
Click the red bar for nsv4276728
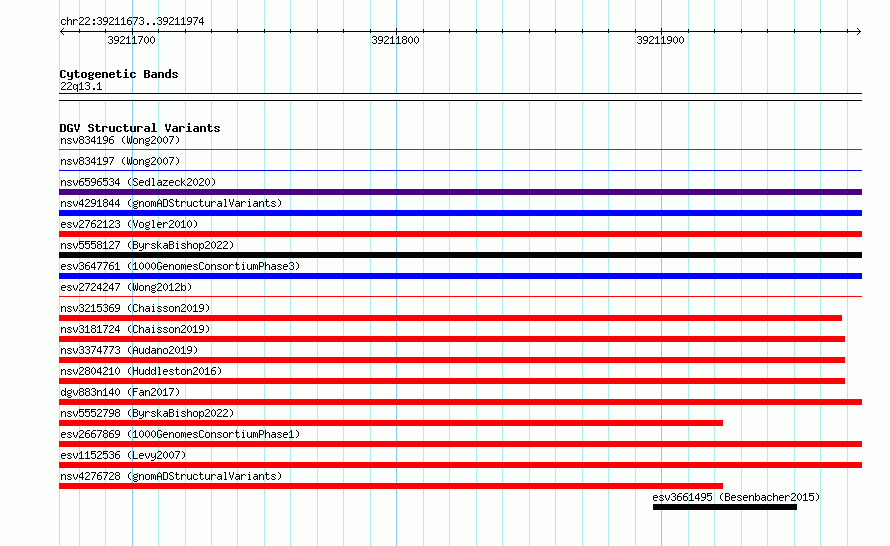pos(391,486)
